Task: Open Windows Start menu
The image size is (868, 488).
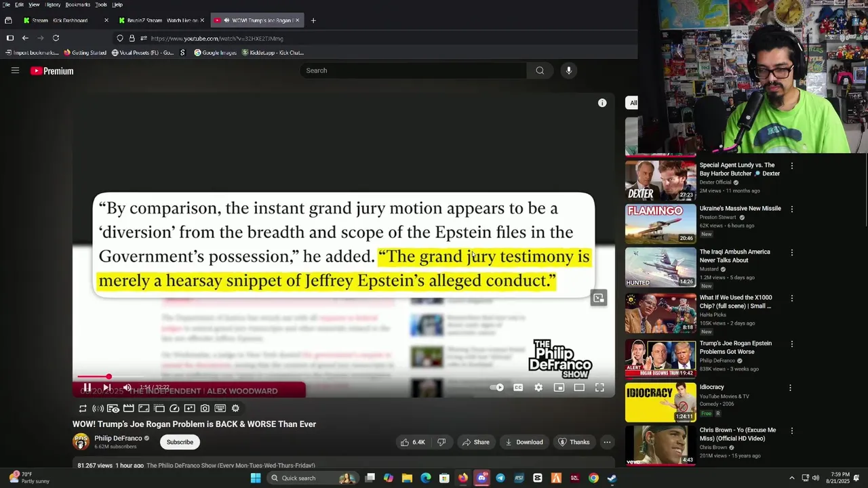Action: 256,478
